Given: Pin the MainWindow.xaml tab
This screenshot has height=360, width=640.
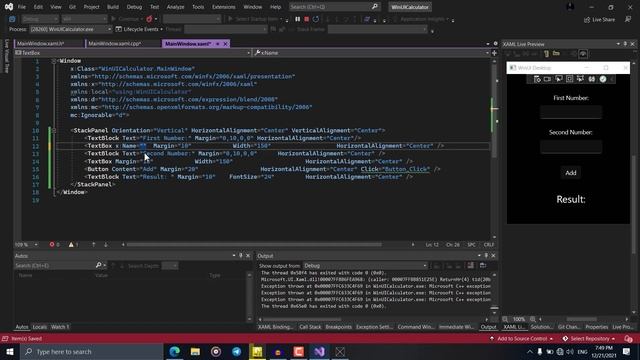Looking at the screenshot, I should click(x=218, y=44).
